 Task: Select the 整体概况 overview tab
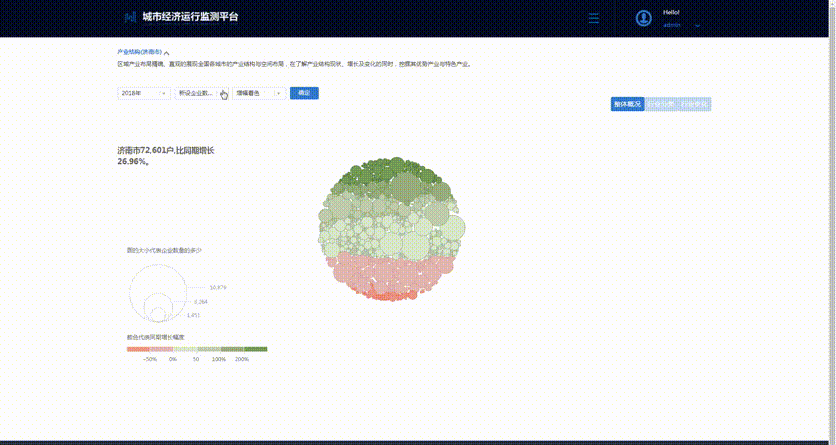(628, 104)
